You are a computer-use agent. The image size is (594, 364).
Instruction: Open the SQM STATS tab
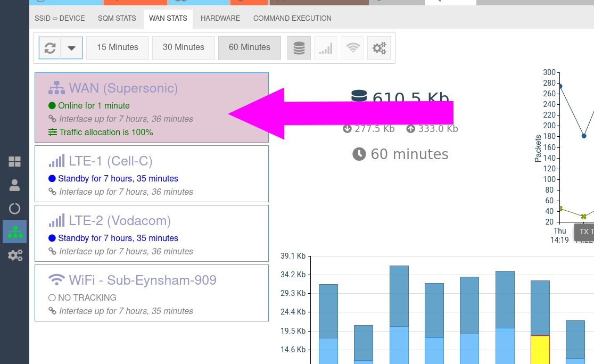tap(117, 18)
